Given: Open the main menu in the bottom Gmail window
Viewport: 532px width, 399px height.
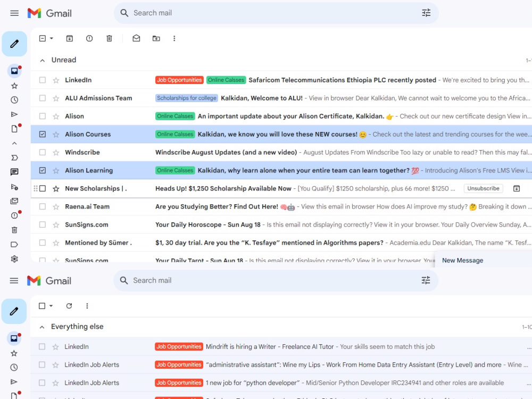Looking at the screenshot, I should (x=14, y=280).
